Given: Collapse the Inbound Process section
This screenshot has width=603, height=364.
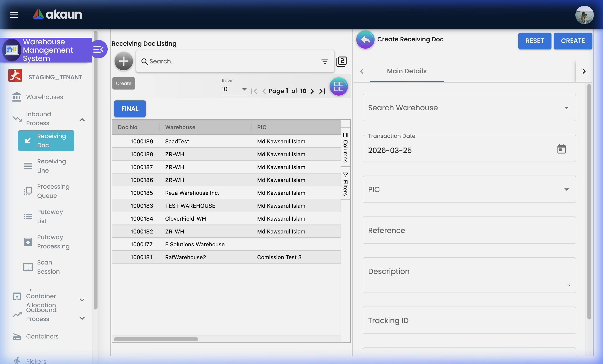Looking at the screenshot, I should [x=82, y=119].
